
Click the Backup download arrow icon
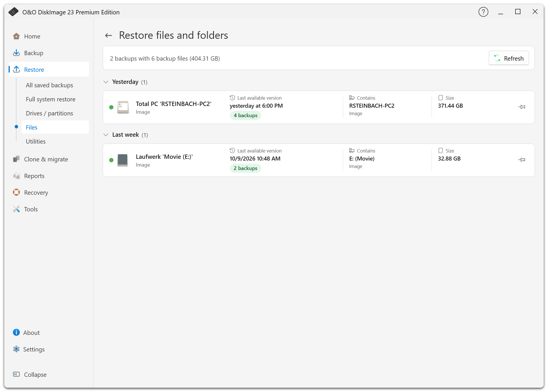tap(16, 53)
